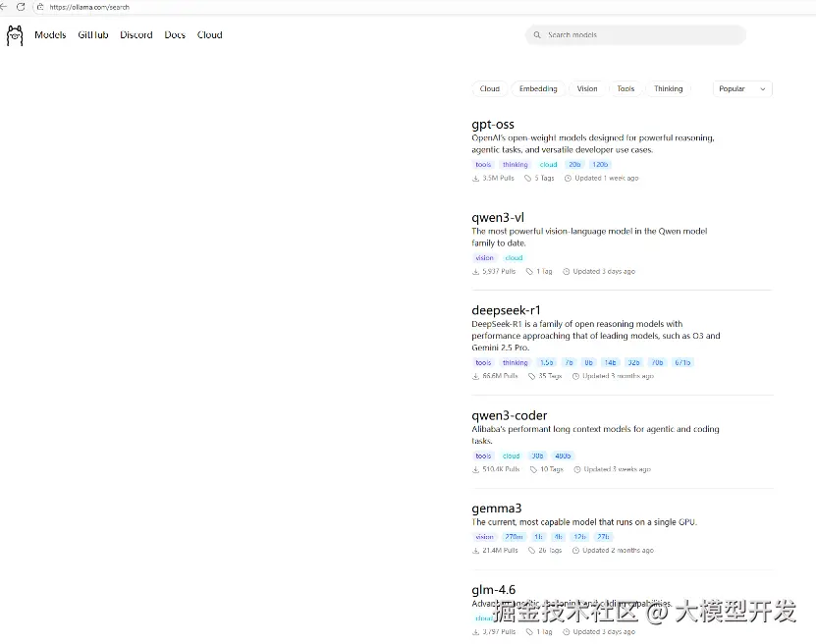The height and width of the screenshot is (644, 816).
Task: Open the deepseek-r1 model page
Action: (x=506, y=310)
